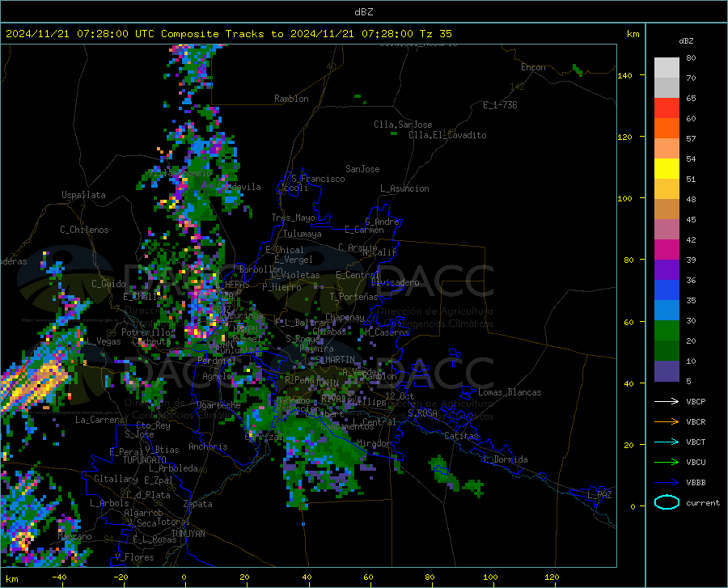Click the L_Dormida map label
728x588 pixels.
coord(505,459)
